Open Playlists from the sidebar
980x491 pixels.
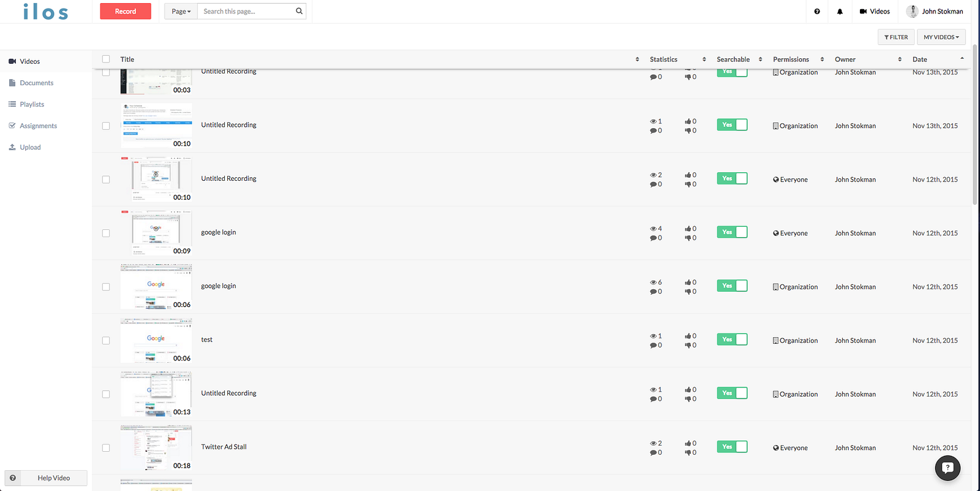click(x=32, y=104)
